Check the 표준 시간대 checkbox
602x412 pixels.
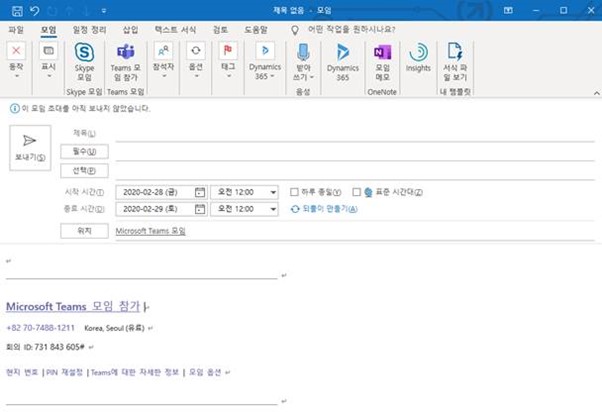pos(356,192)
